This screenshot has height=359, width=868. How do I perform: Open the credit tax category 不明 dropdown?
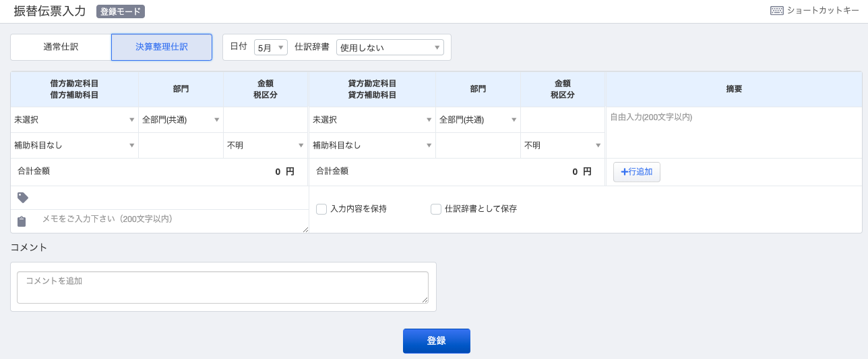point(563,145)
